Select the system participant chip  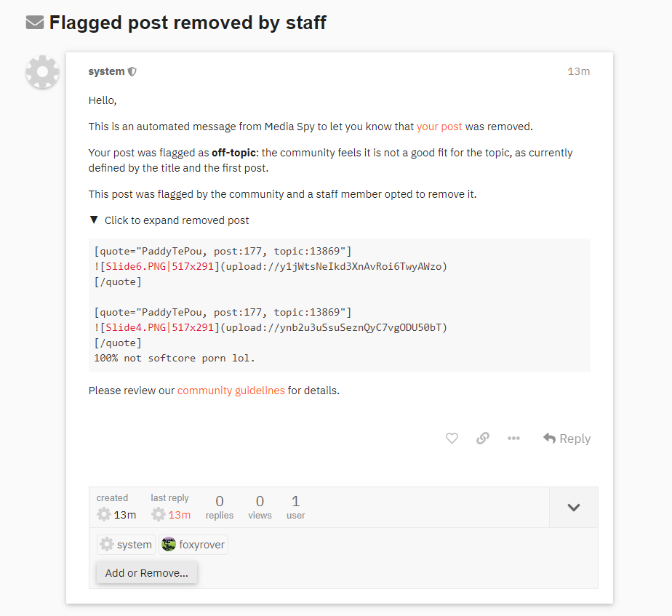(127, 545)
